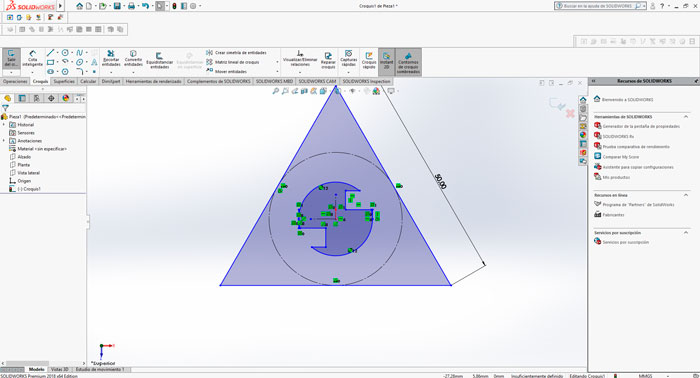Screen dimensions: 700x378
Task: Choose the Recortar entidades trim tool
Action: 111,58
